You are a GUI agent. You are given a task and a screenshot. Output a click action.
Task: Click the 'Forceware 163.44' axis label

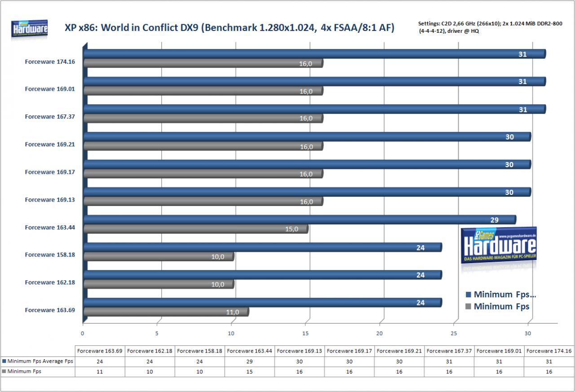point(50,227)
